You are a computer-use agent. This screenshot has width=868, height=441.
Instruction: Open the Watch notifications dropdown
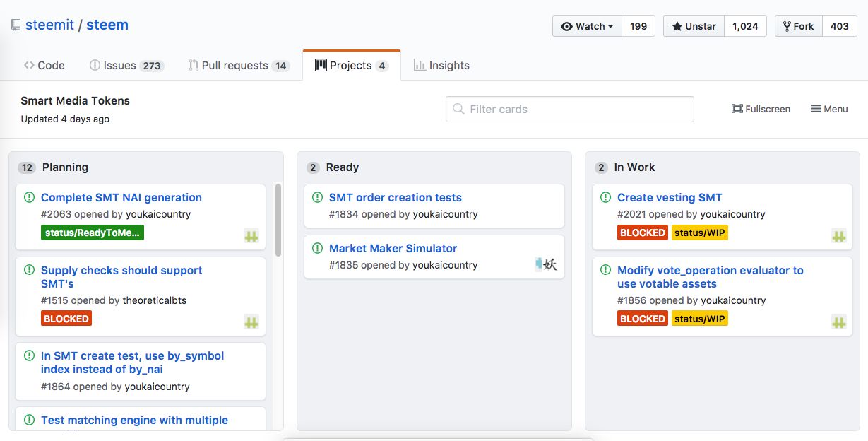click(x=587, y=26)
